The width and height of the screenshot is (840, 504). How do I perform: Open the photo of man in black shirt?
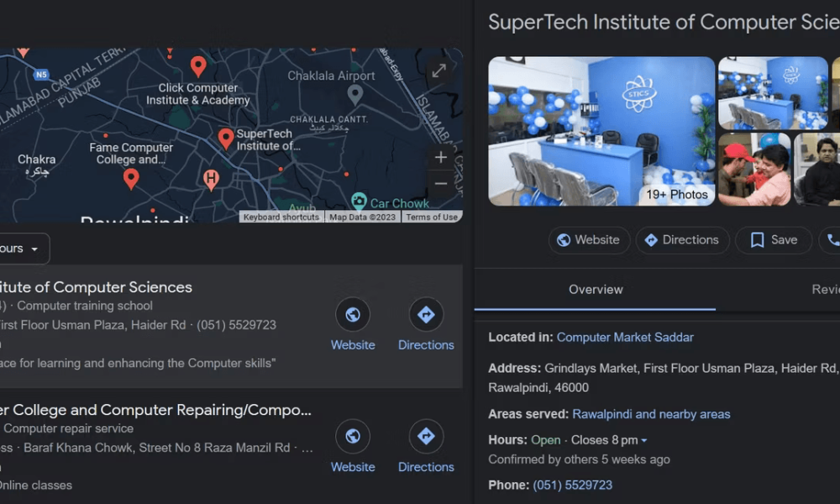[x=817, y=169]
